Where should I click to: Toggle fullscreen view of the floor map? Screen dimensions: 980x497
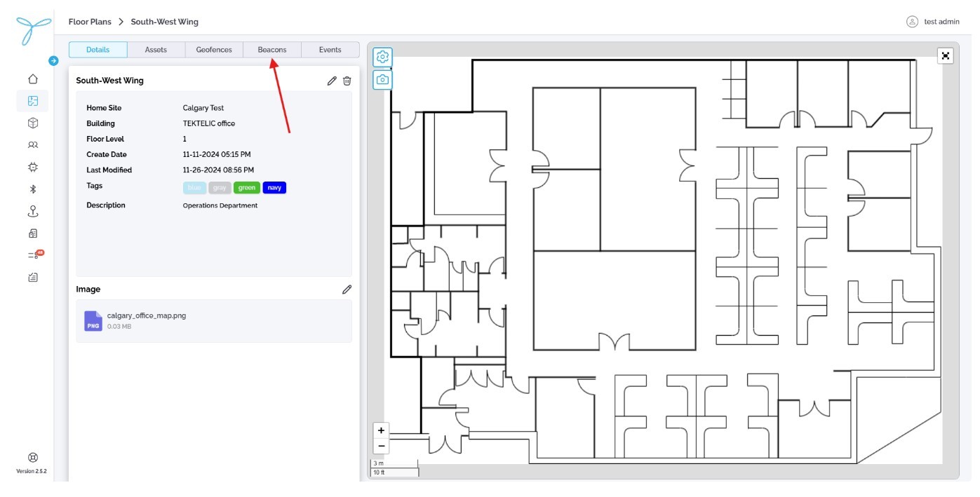click(x=946, y=56)
